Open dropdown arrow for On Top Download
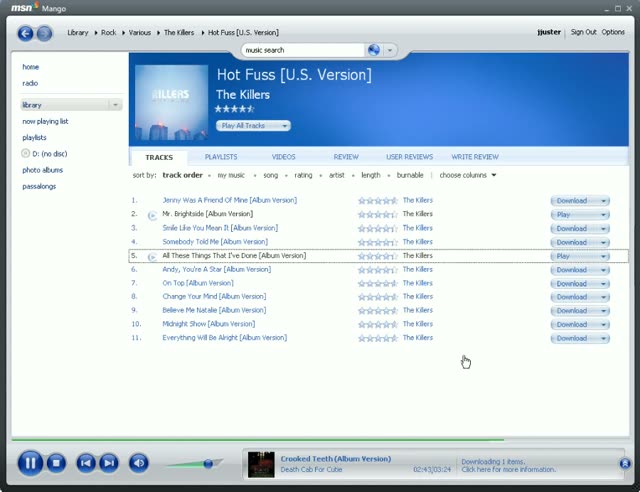640x492 pixels. (x=603, y=284)
